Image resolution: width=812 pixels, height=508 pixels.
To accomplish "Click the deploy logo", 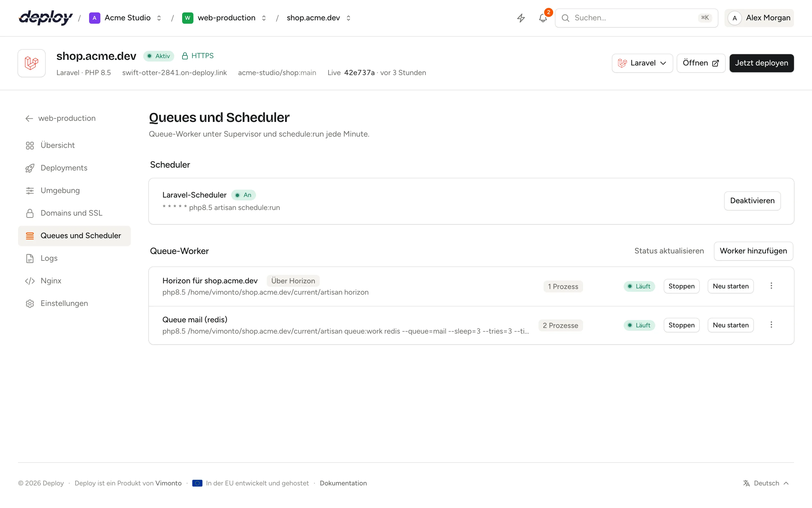I will coord(46,18).
